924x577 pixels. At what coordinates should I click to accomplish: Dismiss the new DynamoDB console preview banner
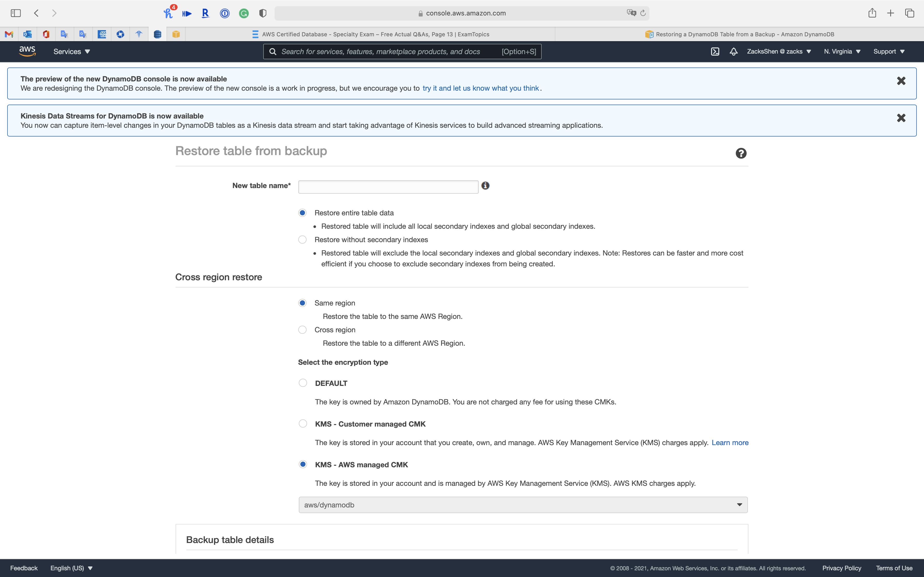tap(901, 81)
